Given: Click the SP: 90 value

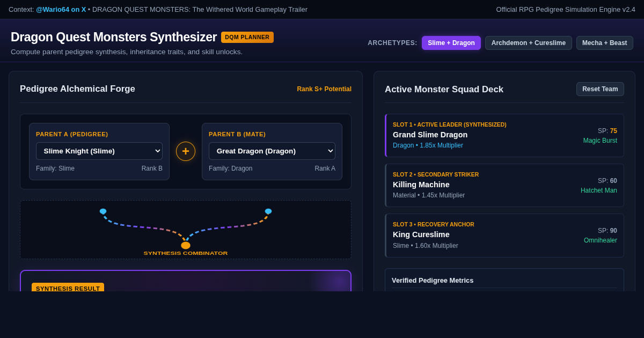Looking at the screenshot, I should tap(608, 231).
